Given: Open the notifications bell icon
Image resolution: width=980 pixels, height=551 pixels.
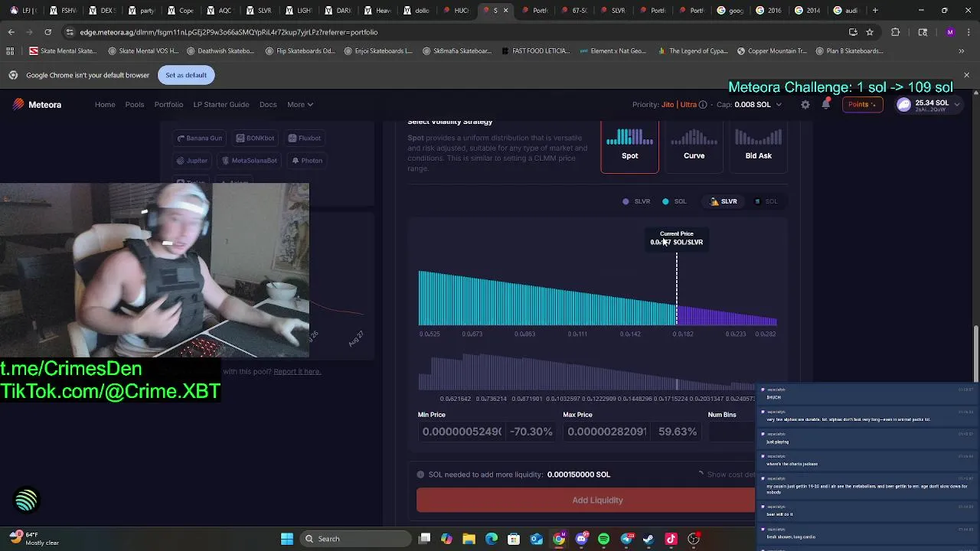Looking at the screenshot, I should pyautogui.click(x=826, y=105).
